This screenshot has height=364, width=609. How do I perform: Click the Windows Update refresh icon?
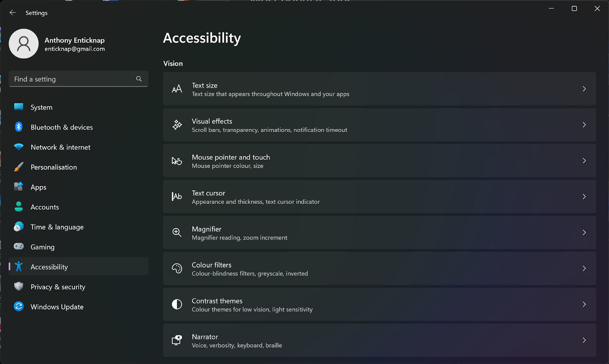(19, 306)
